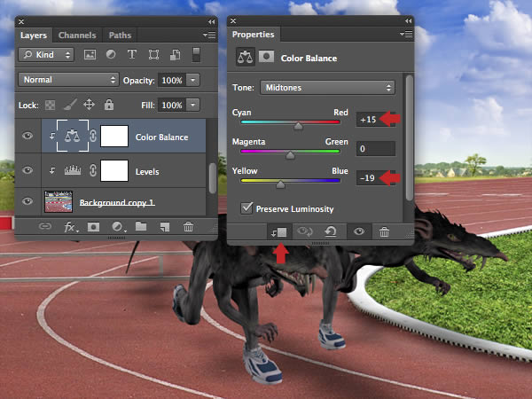Screen dimensions: 532x399
Task: Create new fill or adjustment layer
Action: [119, 227]
